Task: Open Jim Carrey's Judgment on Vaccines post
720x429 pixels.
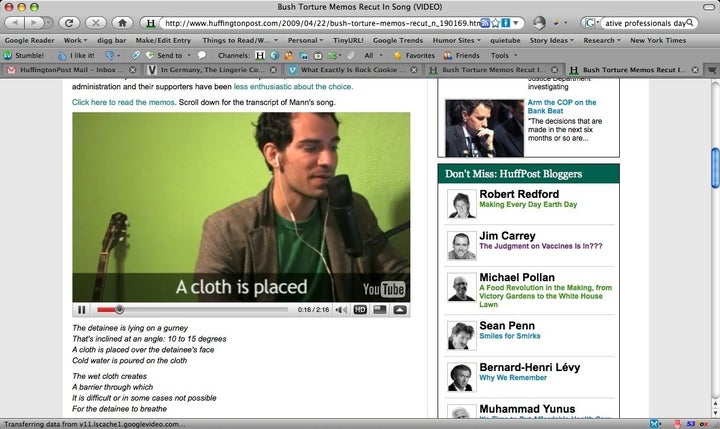Action: 540,246
